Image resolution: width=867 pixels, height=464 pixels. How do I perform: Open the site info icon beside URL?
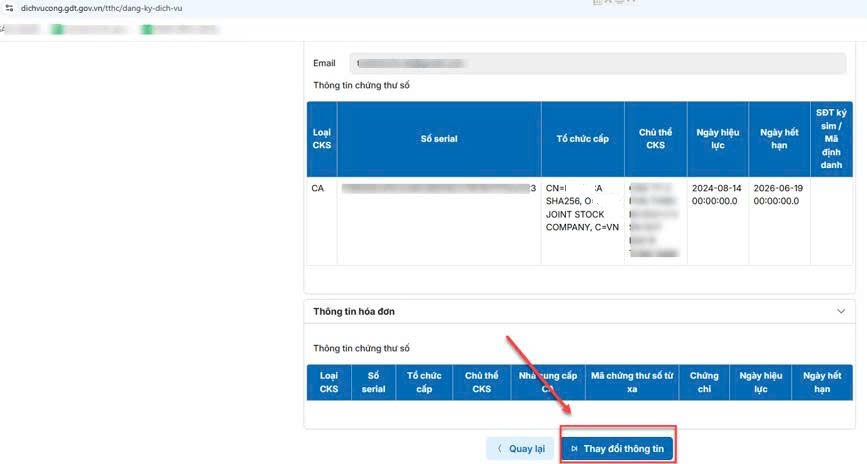pos(9,8)
